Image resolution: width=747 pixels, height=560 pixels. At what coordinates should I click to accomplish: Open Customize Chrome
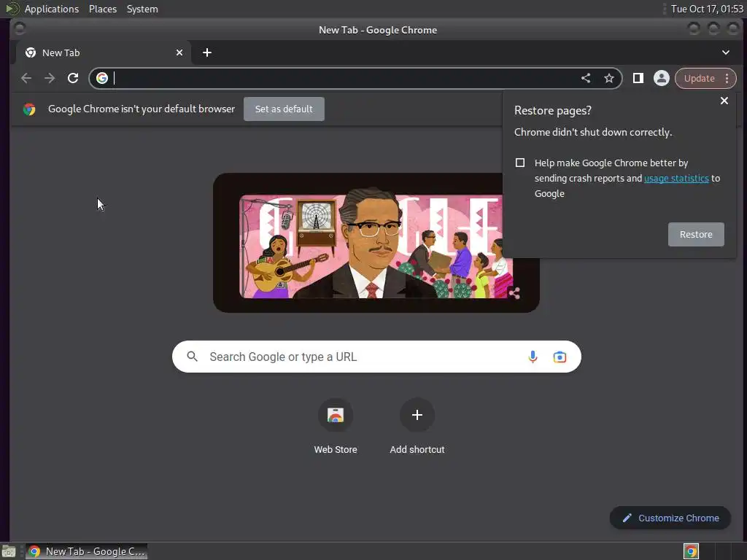(x=670, y=518)
